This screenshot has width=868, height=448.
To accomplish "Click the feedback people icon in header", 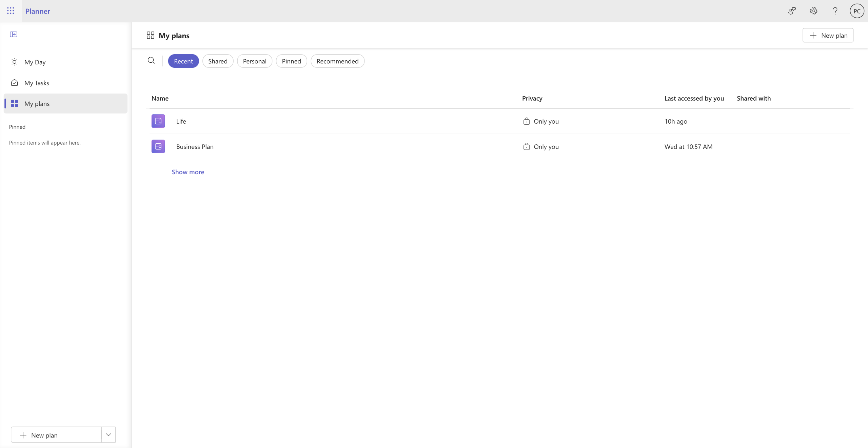I will [792, 11].
